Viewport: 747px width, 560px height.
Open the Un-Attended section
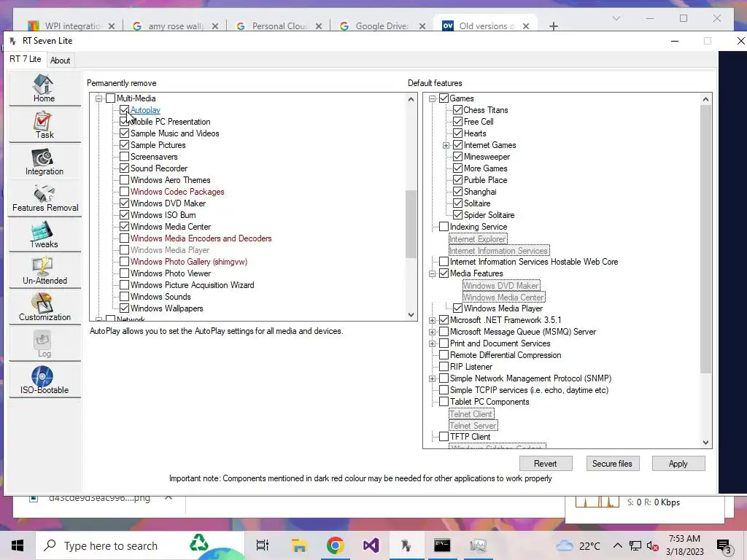click(44, 271)
